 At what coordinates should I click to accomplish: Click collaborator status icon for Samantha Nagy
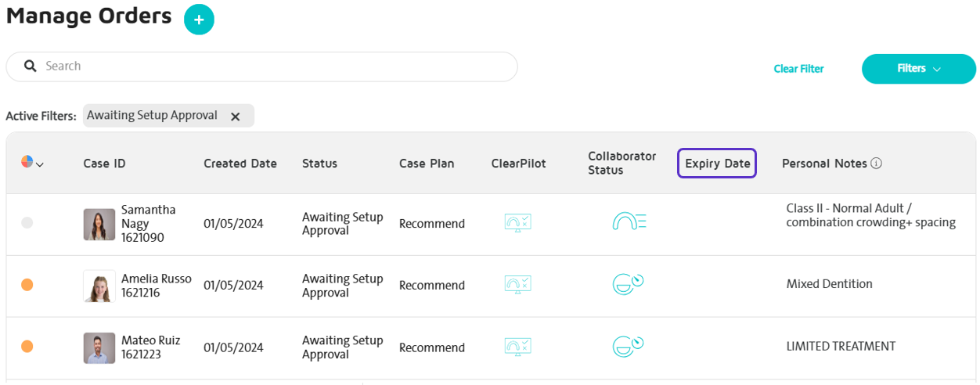coord(629,223)
